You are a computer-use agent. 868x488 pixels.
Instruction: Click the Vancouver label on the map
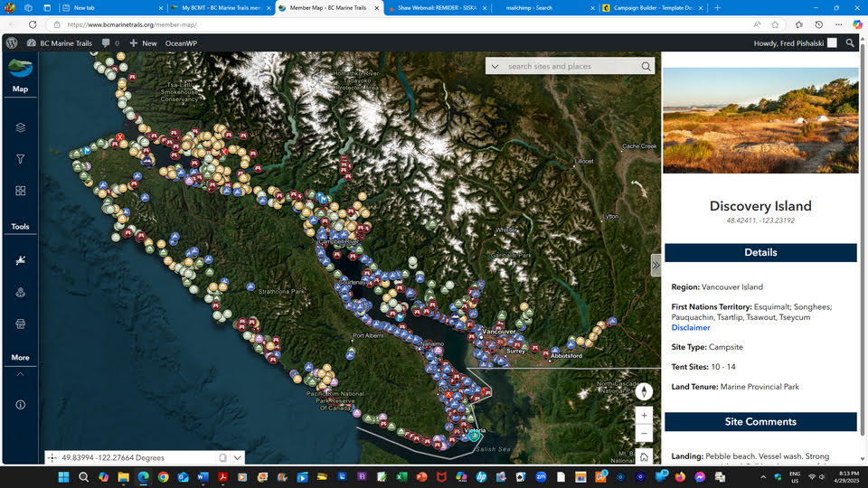point(499,332)
